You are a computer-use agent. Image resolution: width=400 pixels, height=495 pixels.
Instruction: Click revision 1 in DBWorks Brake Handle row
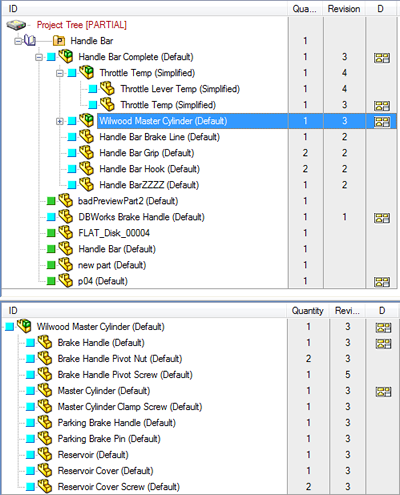coord(344,217)
